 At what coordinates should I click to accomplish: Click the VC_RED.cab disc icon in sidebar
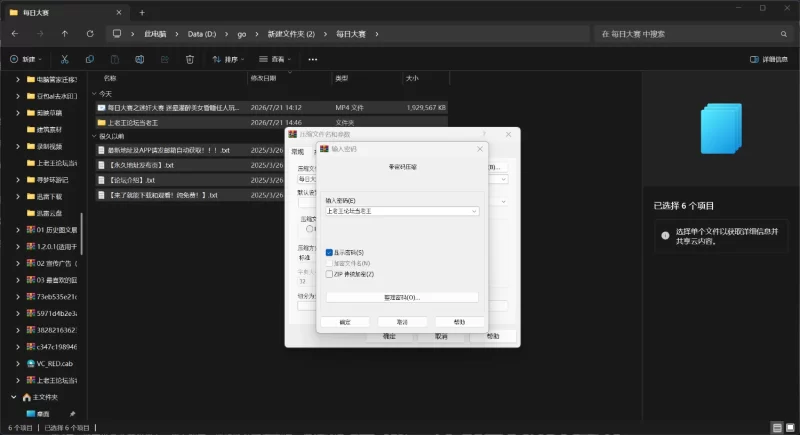(31, 364)
